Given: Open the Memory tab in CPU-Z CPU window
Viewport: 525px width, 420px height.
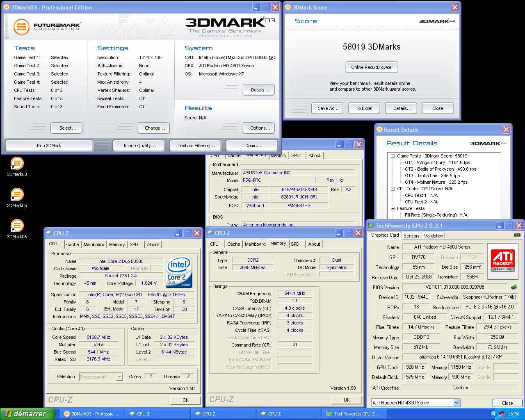Looking at the screenshot, I should pos(117,244).
